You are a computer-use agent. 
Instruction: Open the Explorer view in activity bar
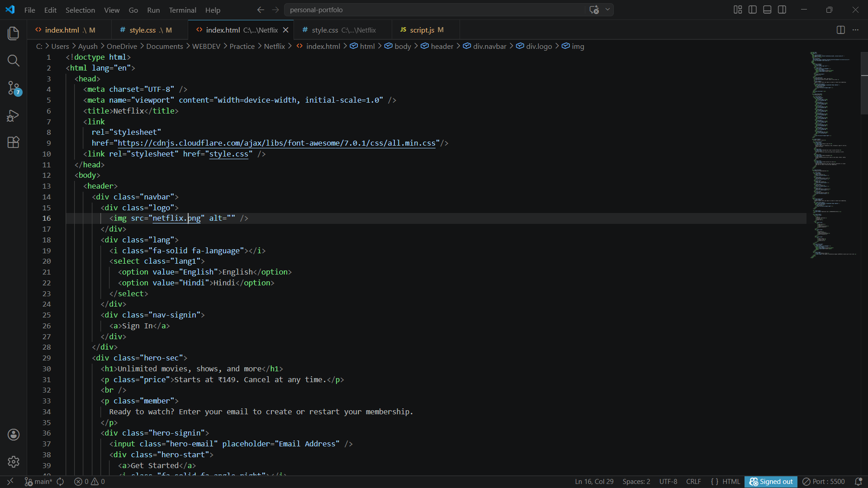pyautogui.click(x=13, y=33)
